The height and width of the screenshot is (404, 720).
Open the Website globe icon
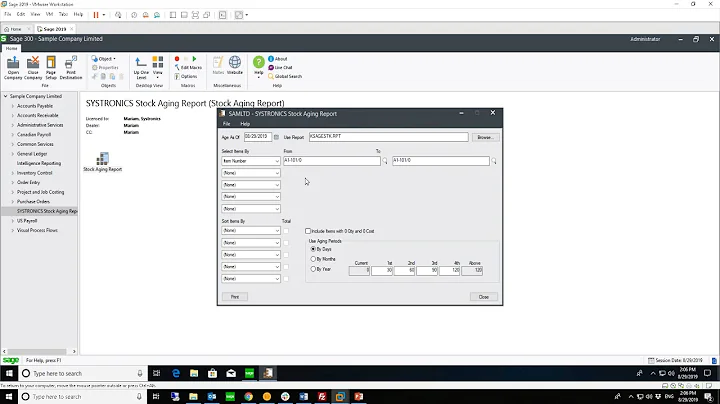pyautogui.click(x=235, y=65)
